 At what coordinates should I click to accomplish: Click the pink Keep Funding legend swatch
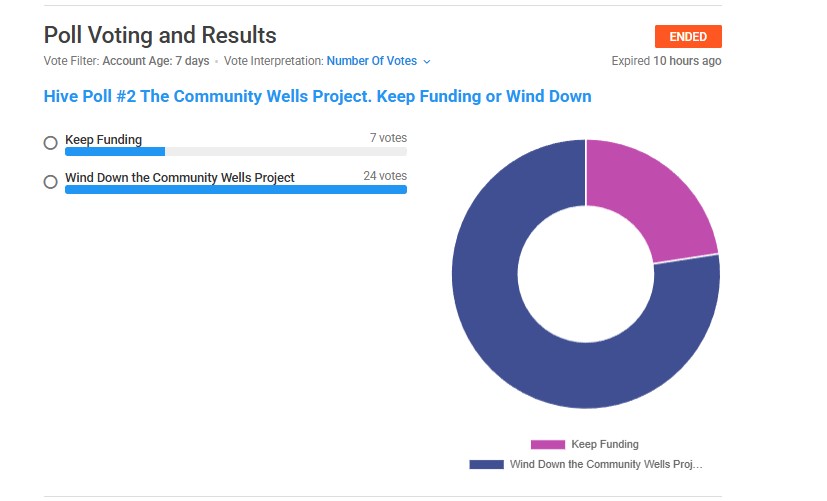tap(547, 444)
